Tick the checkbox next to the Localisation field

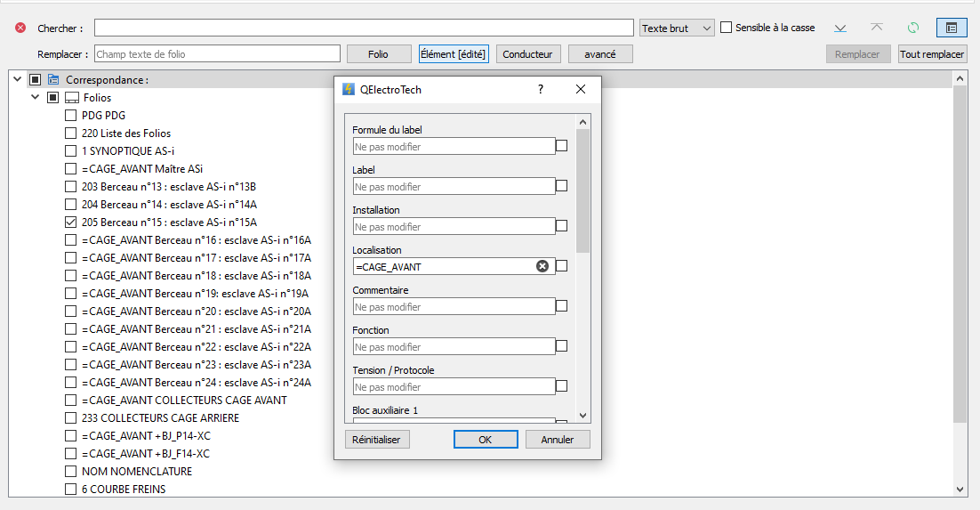click(562, 266)
